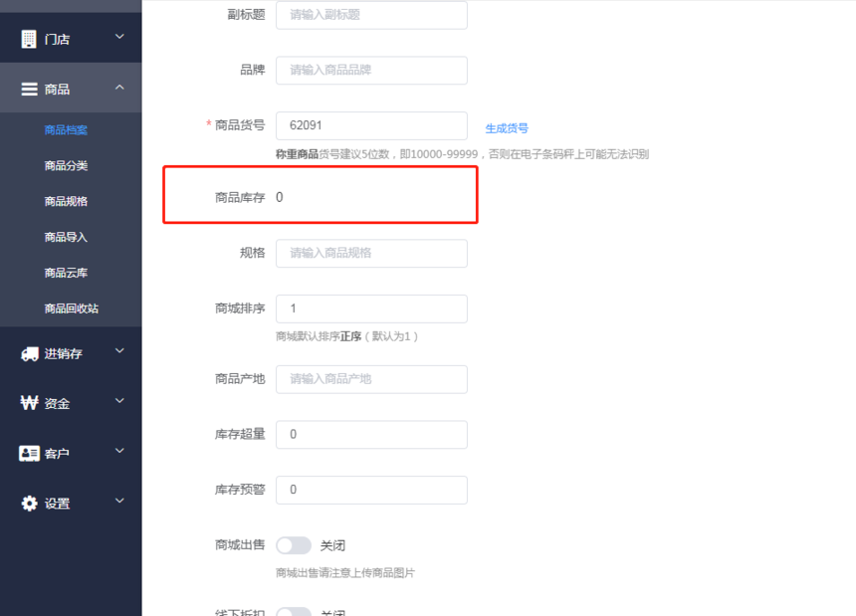
Task: Click the 库存预警 input field
Action: pyautogui.click(x=372, y=490)
